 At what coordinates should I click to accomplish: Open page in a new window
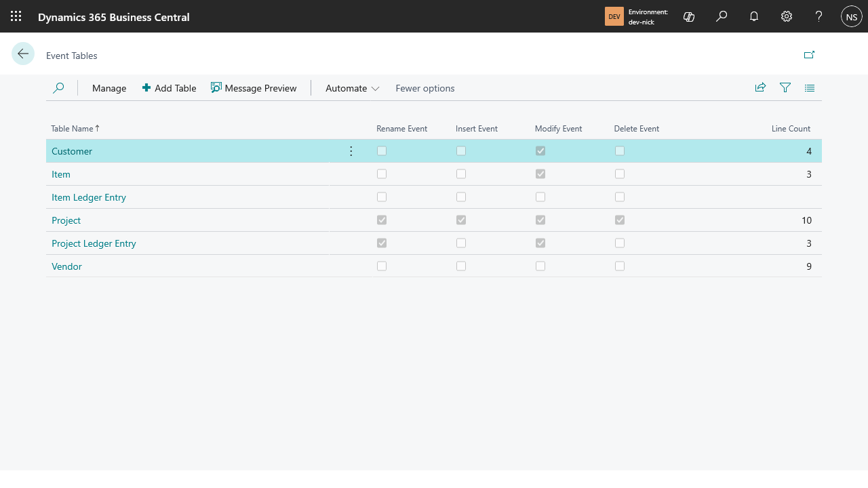[809, 55]
